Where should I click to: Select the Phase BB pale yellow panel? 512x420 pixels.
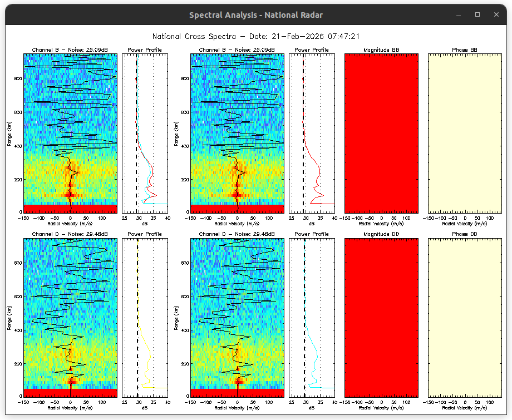click(x=465, y=132)
